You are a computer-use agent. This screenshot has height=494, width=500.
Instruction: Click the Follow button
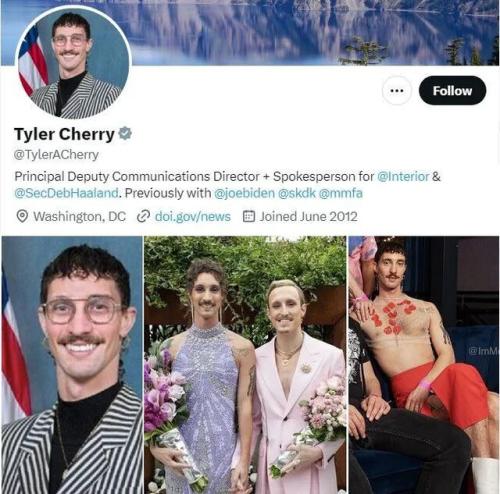click(x=452, y=90)
